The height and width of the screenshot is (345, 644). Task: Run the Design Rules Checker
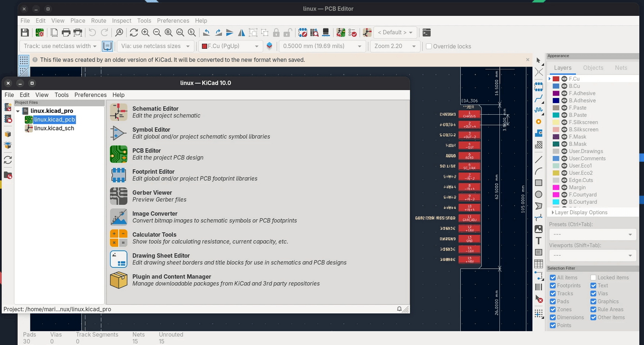(x=353, y=33)
